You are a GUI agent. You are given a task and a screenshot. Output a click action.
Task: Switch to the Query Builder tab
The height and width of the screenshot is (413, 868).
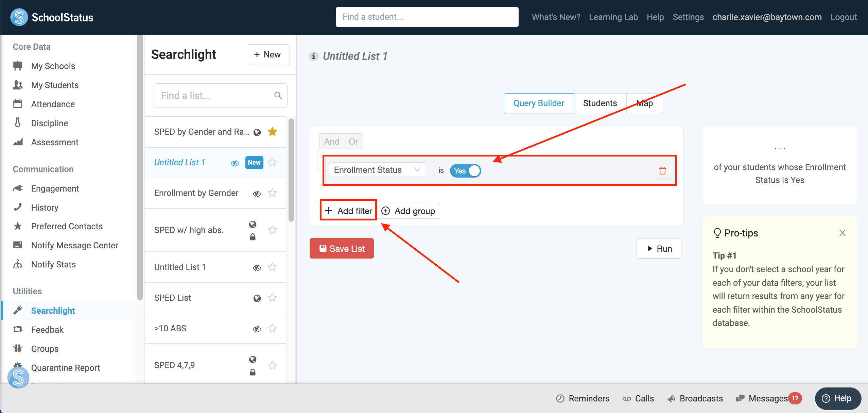[539, 103]
